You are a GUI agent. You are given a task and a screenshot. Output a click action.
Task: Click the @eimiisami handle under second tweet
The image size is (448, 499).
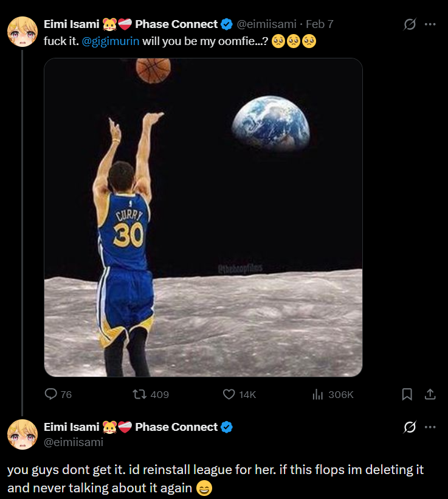pyautogui.click(x=74, y=442)
